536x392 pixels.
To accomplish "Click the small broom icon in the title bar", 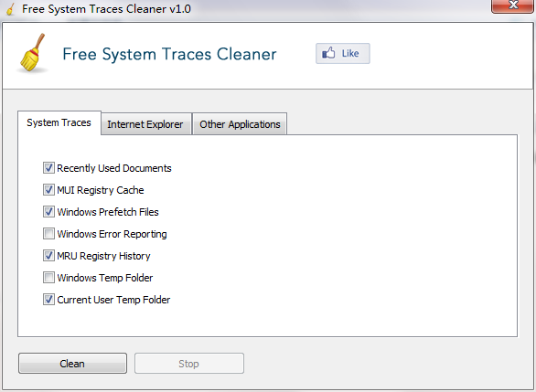I will [x=11, y=9].
